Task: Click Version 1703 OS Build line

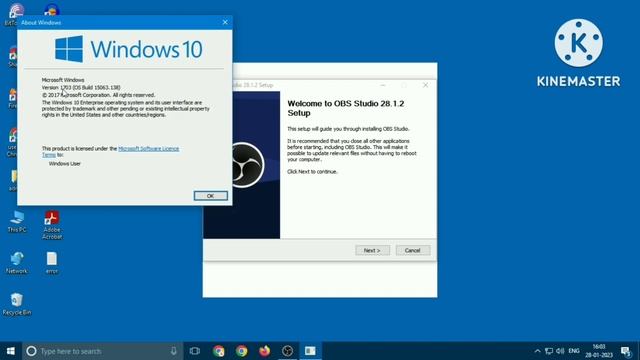Action: point(81,87)
